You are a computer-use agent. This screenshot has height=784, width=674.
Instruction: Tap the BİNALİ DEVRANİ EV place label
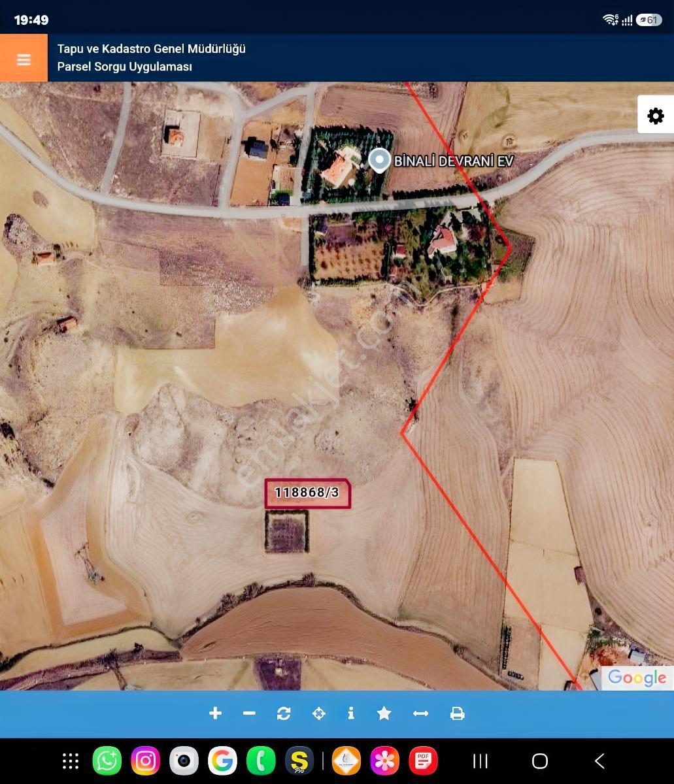[454, 161]
